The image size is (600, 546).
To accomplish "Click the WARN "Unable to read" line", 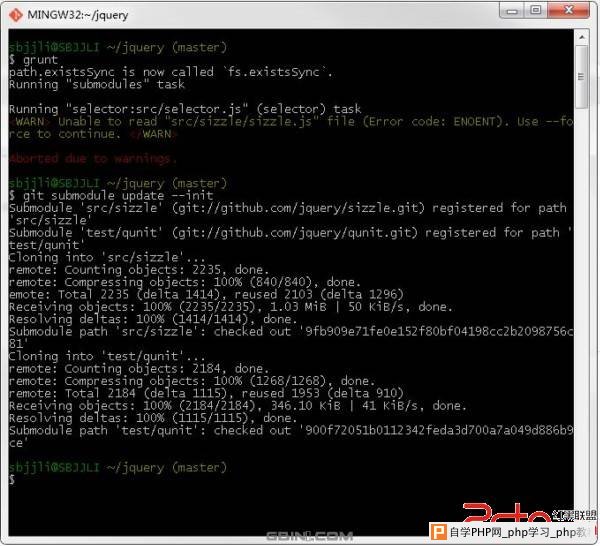I will pos(291,128).
